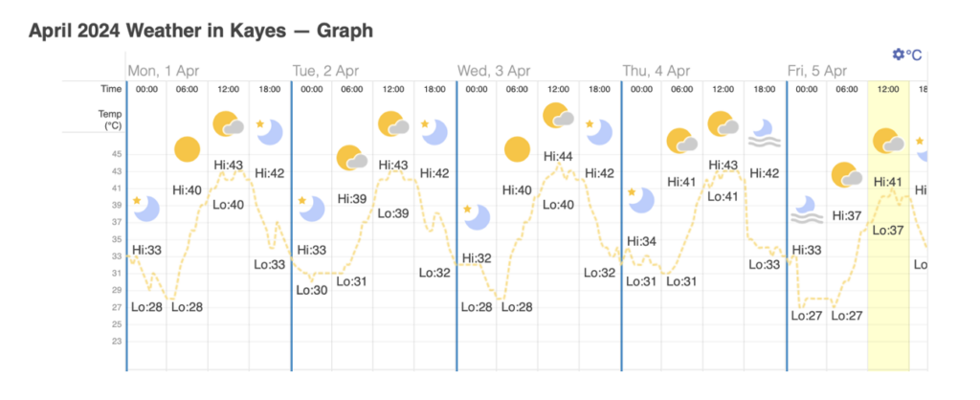
Task: Click Thursday 18:00 hazy night icon
Action: click(763, 134)
